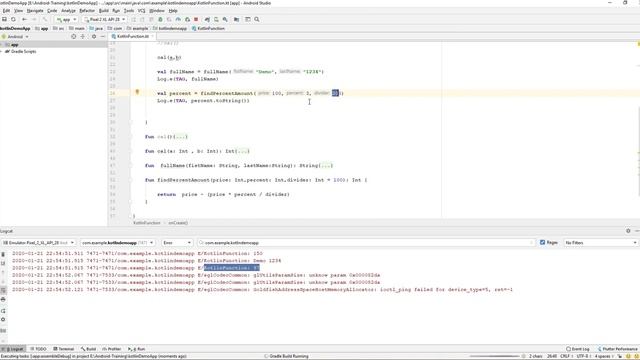The image size is (640, 360).
Task: Click Attach debugger to Android process icon
Action: tap(187, 19)
